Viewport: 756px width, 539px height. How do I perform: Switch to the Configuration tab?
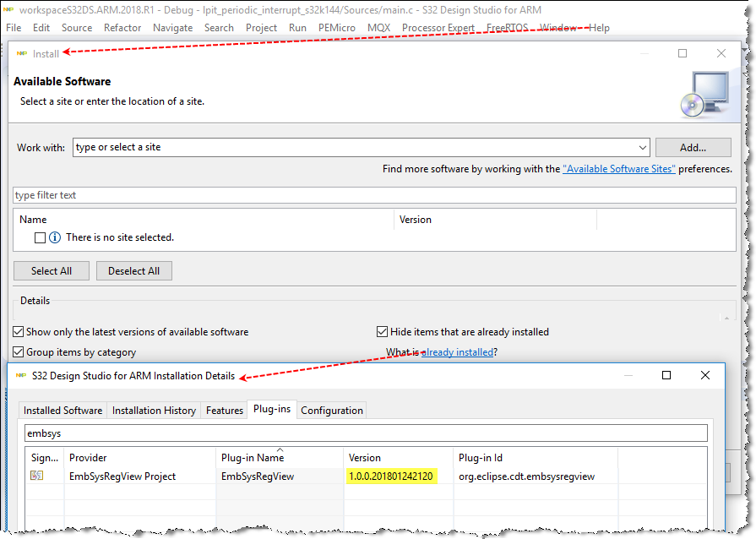pyautogui.click(x=332, y=411)
